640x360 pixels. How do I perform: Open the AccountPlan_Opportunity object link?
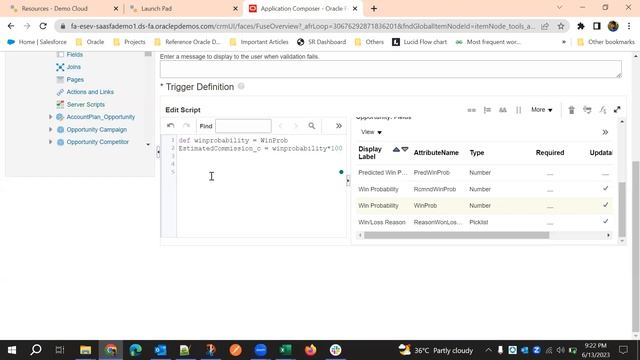click(100, 117)
